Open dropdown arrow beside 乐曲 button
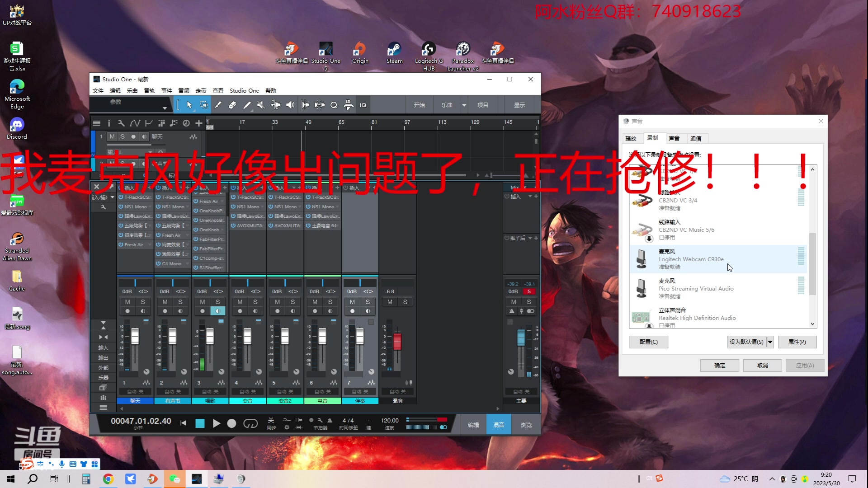The height and width of the screenshot is (488, 868). 464,105
